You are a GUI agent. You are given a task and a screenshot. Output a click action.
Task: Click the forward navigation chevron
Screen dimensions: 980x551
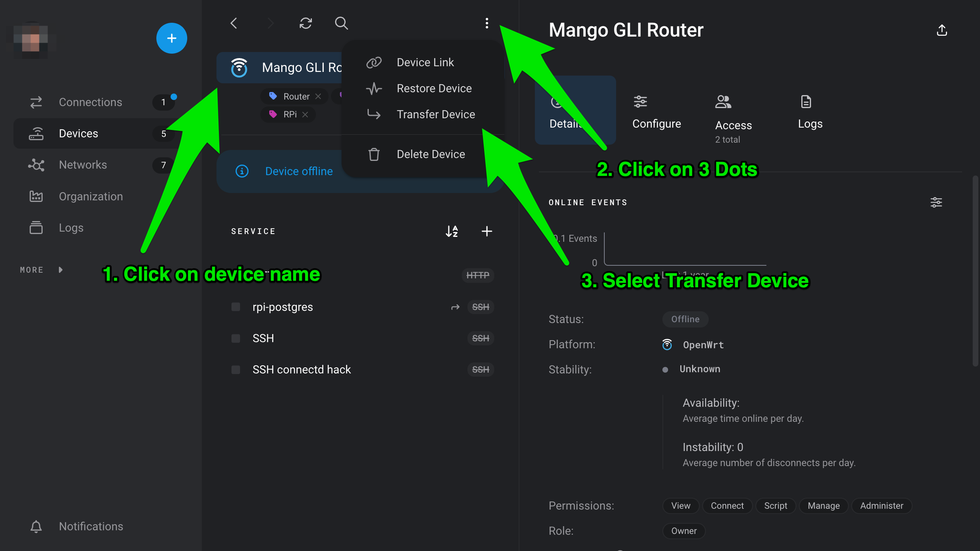click(270, 23)
